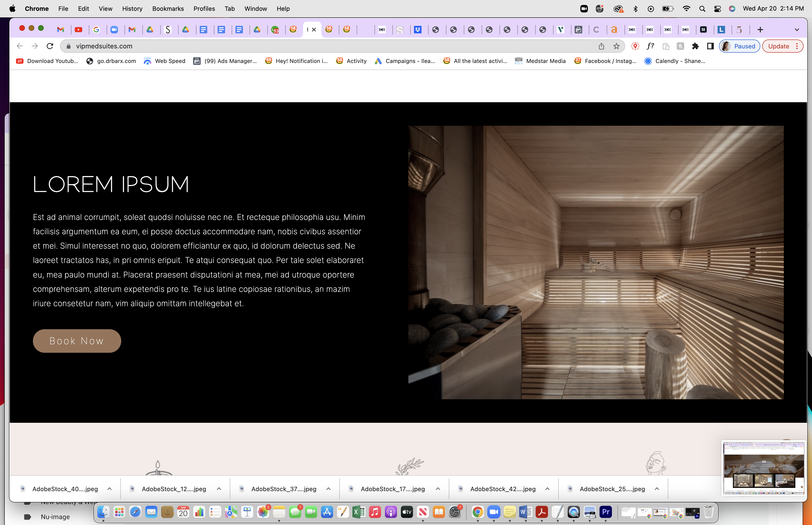Go back with the back arrow

coord(20,46)
